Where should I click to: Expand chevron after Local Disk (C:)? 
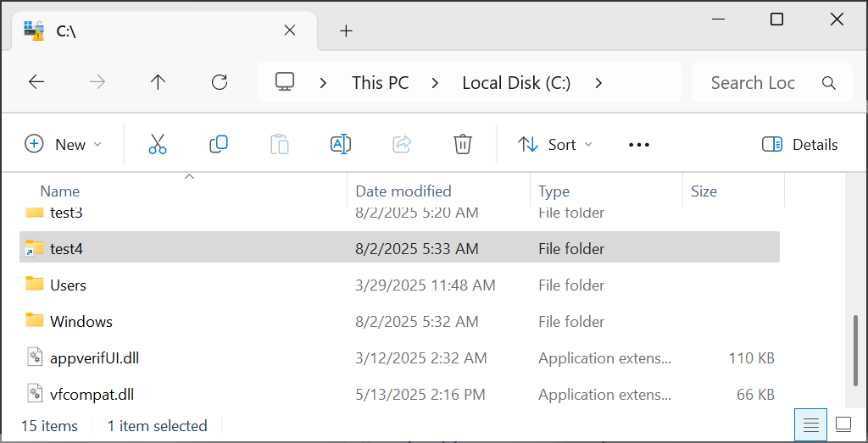(598, 83)
